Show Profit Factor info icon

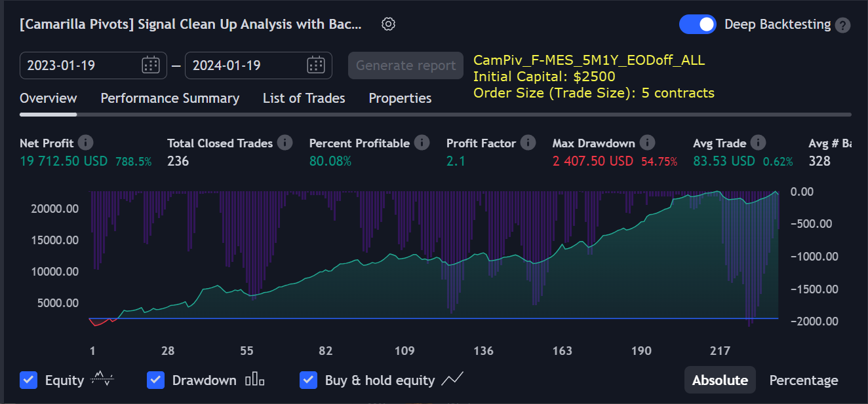(528, 143)
